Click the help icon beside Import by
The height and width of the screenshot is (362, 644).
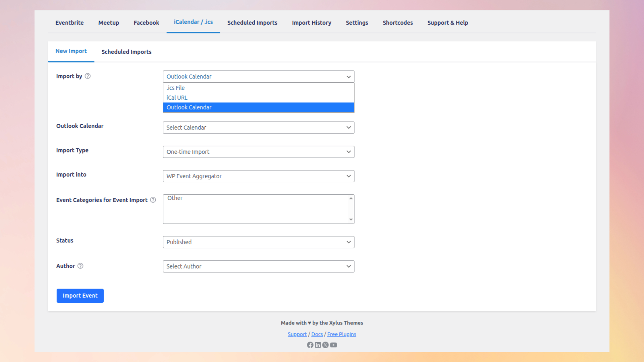(x=88, y=76)
